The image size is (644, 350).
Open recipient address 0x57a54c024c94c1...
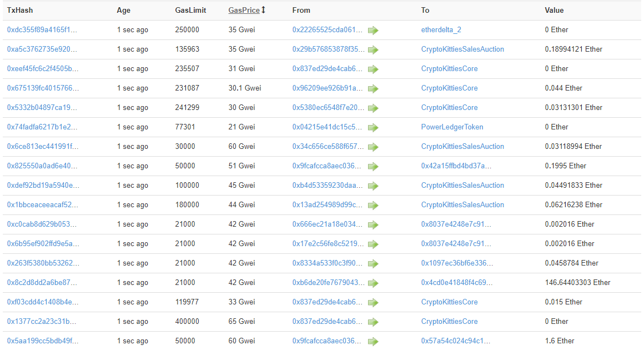[x=455, y=341]
